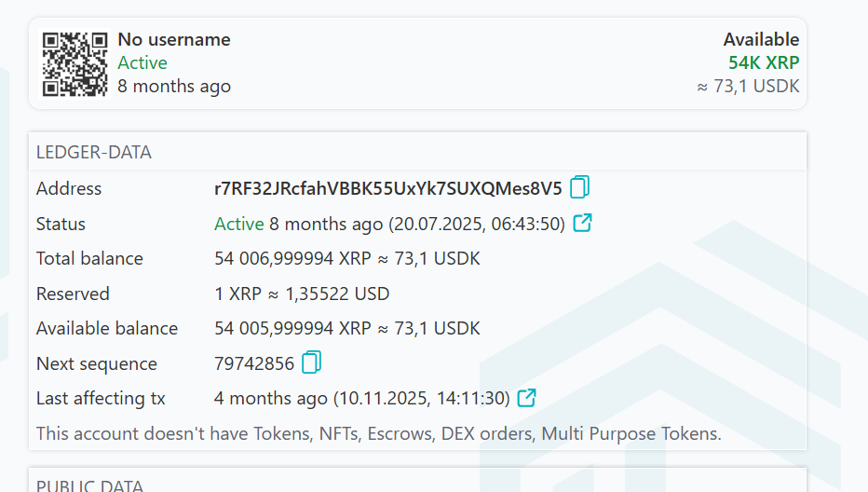Click the address r7RF32JRcfah... text
Viewport: 868px width, 492px height.
tap(387, 188)
